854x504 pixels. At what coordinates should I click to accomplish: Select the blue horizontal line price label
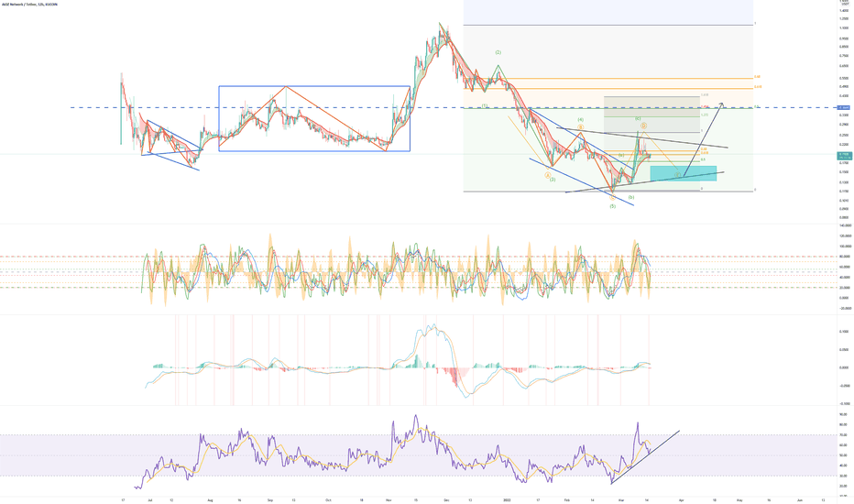[x=844, y=108]
